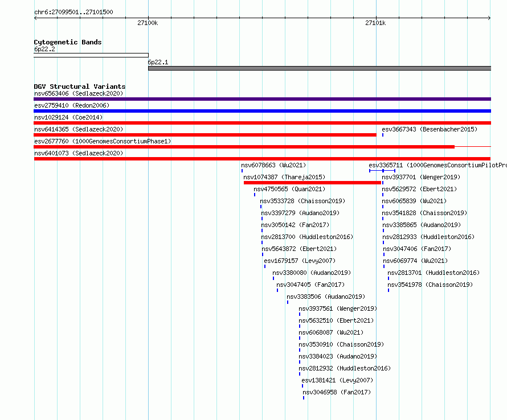
Task: Click esv1381421 (Levy2007) label
Action: click(x=337, y=380)
